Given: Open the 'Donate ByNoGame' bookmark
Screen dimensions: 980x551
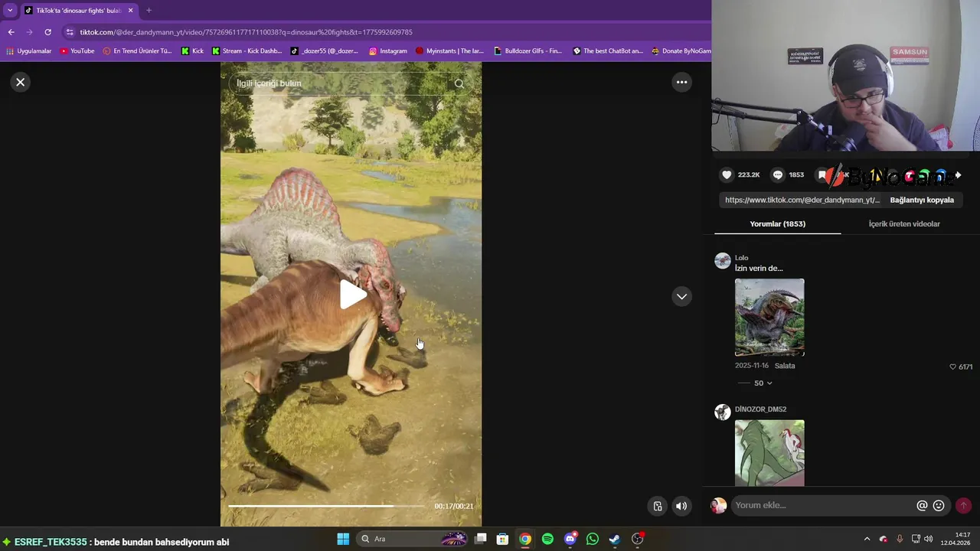Looking at the screenshot, I should click(681, 51).
